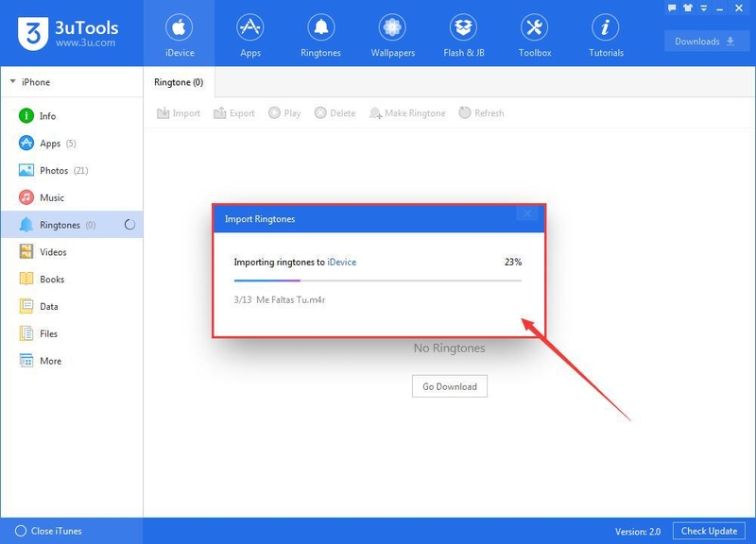The width and height of the screenshot is (756, 544).
Task: Select Apps (5) in the sidebar
Action: click(x=72, y=144)
